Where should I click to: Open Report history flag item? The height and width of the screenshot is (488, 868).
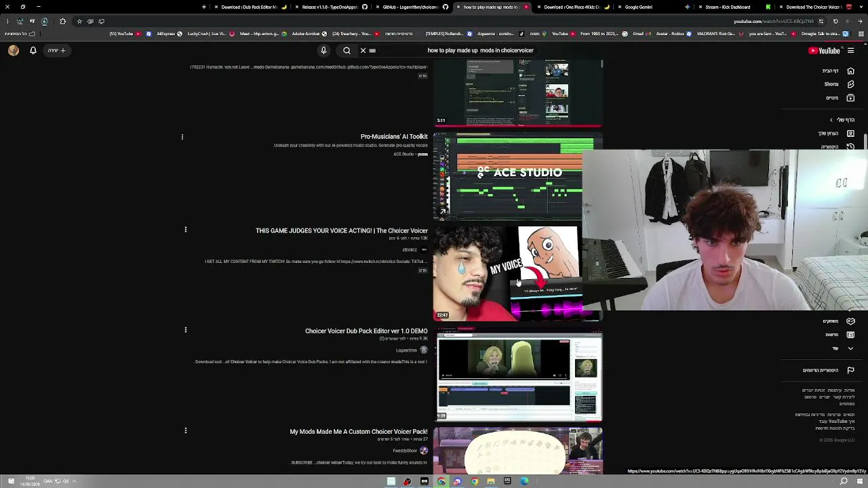[x=829, y=370]
